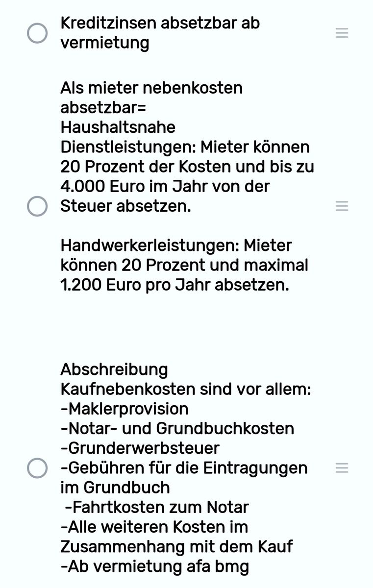Click the "4.000 Euro im Jahr von der" line
373x588 pixels.
(165, 186)
